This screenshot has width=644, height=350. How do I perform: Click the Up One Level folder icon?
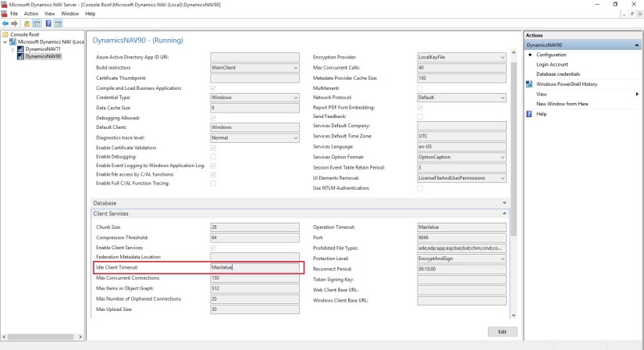[27, 23]
